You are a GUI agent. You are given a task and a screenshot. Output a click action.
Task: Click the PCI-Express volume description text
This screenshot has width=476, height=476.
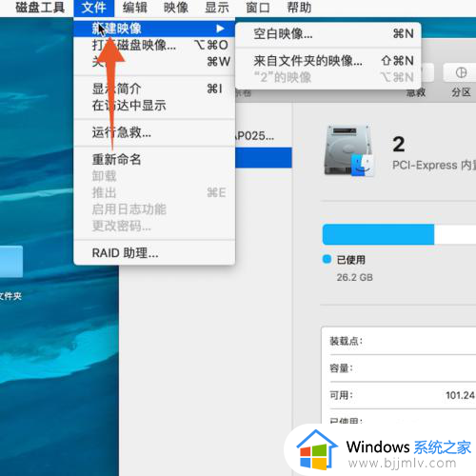coord(434,165)
